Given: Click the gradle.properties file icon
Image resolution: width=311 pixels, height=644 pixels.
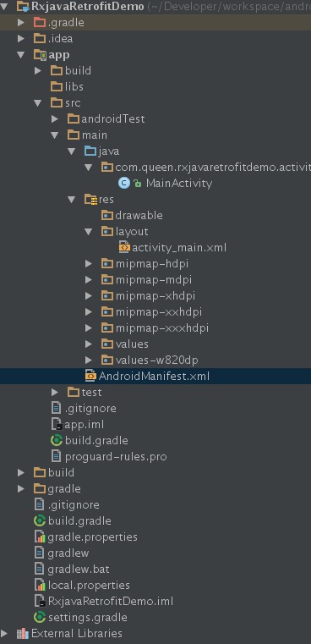Looking at the screenshot, I should tap(40, 537).
